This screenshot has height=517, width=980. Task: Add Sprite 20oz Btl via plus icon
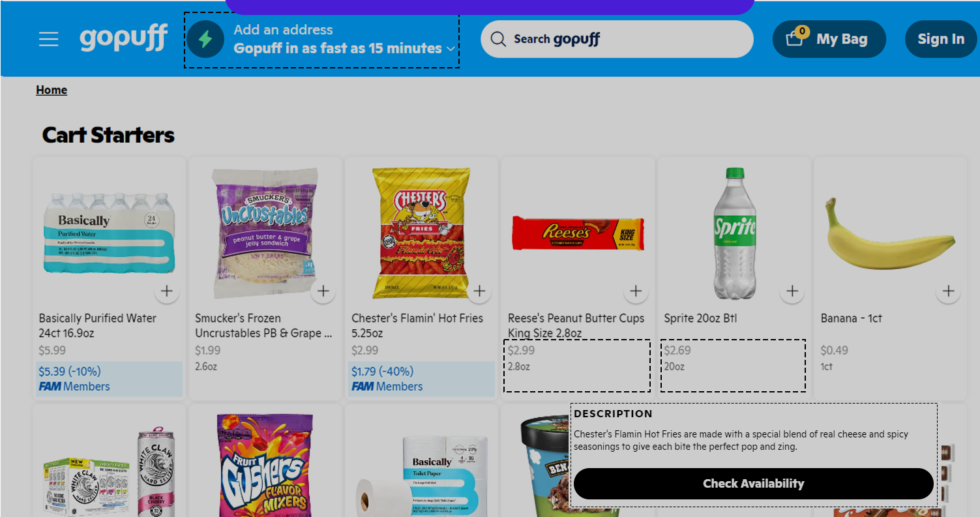coord(792,291)
